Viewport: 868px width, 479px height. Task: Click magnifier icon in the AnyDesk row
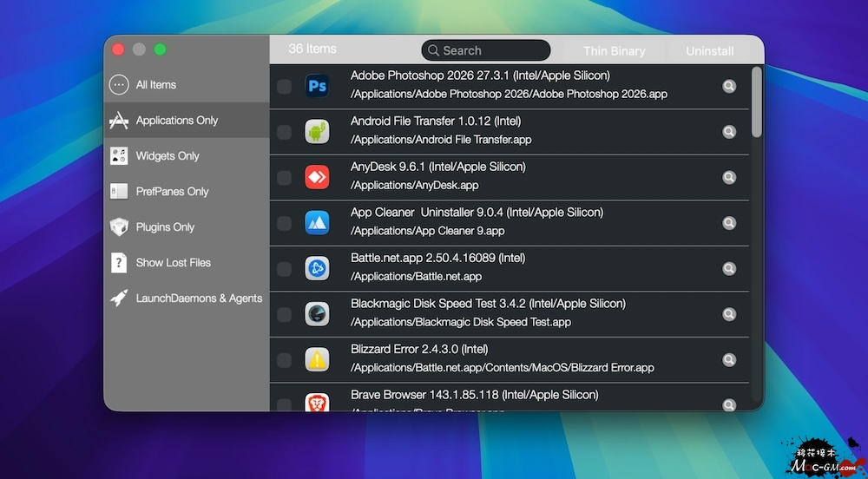pyautogui.click(x=729, y=177)
